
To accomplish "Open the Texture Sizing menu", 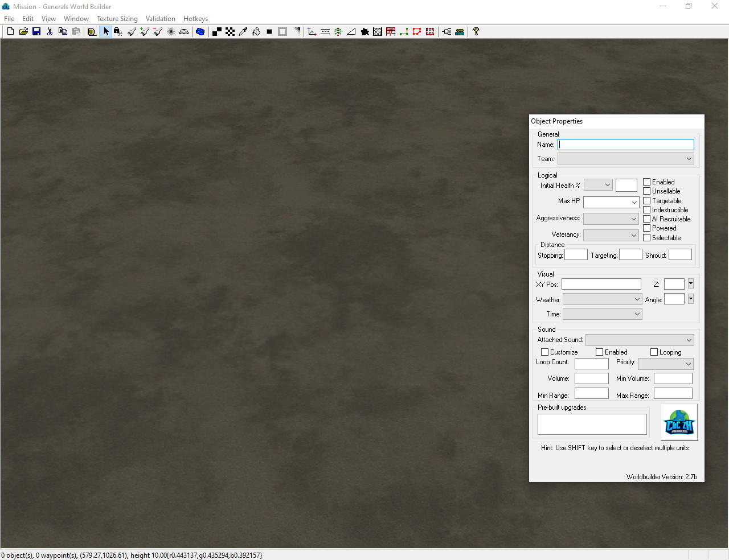I will pos(117,19).
